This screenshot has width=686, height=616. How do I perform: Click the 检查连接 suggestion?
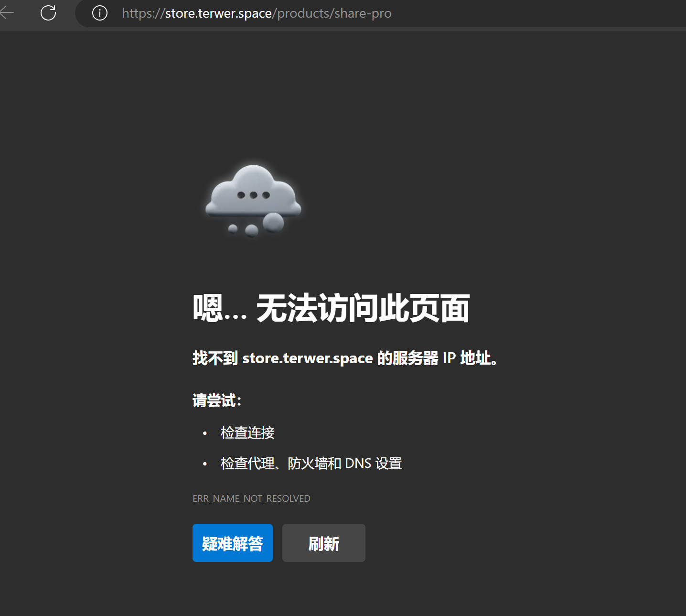[x=247, y=433]
